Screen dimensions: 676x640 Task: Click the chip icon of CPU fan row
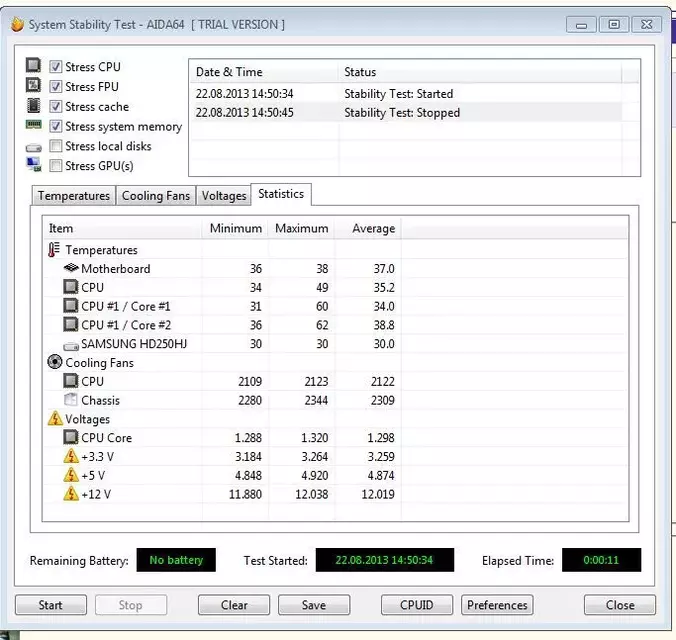tap(71, 381)
